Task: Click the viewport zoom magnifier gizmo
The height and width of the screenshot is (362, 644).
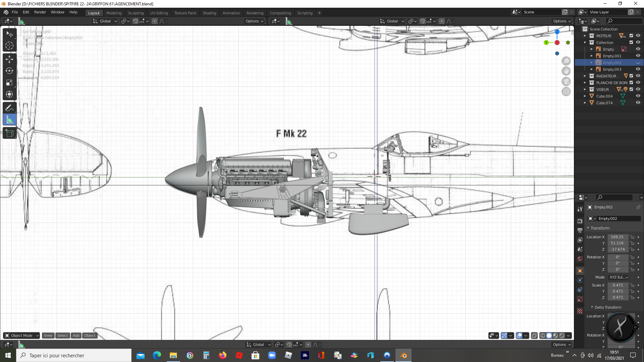Action: (566, 61)
